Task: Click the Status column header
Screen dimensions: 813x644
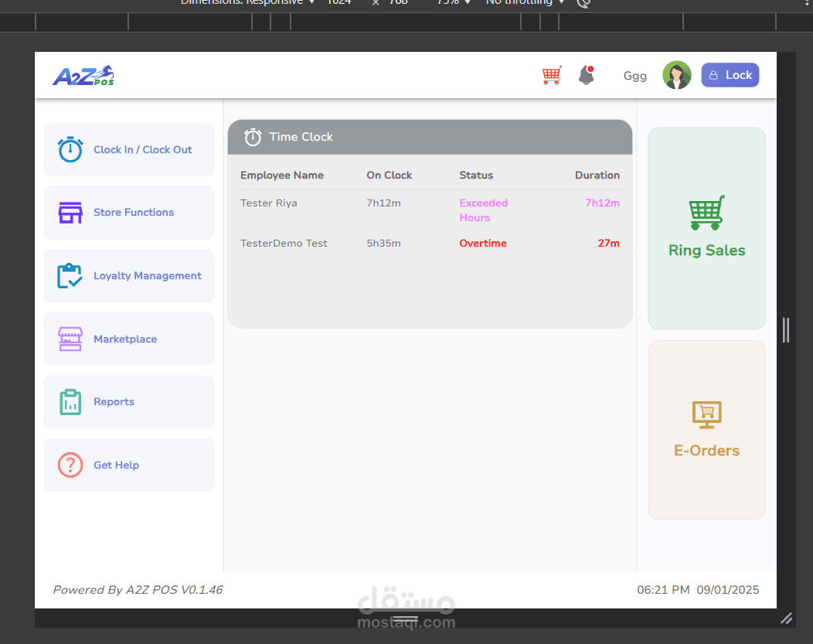Action: (x=476, y=175)
